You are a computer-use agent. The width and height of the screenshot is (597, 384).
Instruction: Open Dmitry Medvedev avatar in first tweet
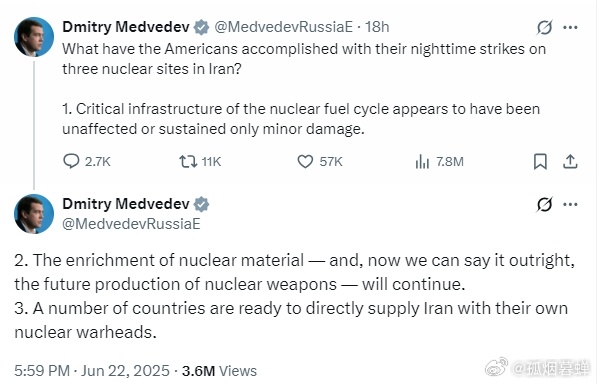pos(34,37)
